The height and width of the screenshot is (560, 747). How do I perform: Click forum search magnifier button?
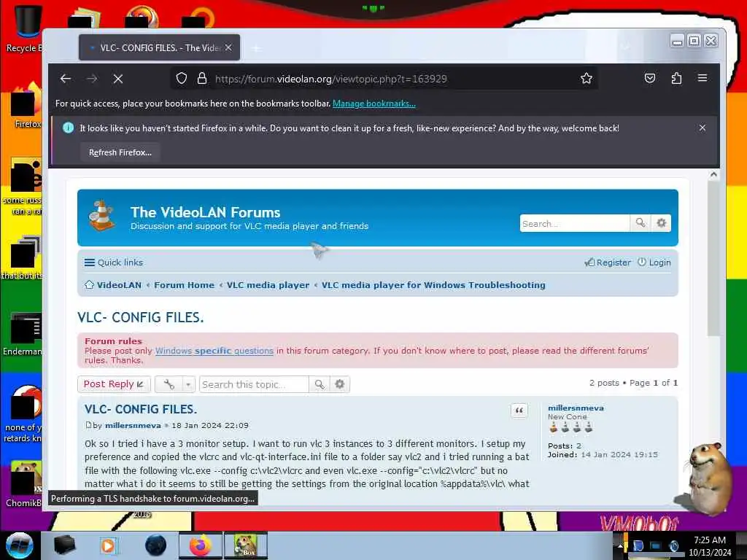click(640, 223)
